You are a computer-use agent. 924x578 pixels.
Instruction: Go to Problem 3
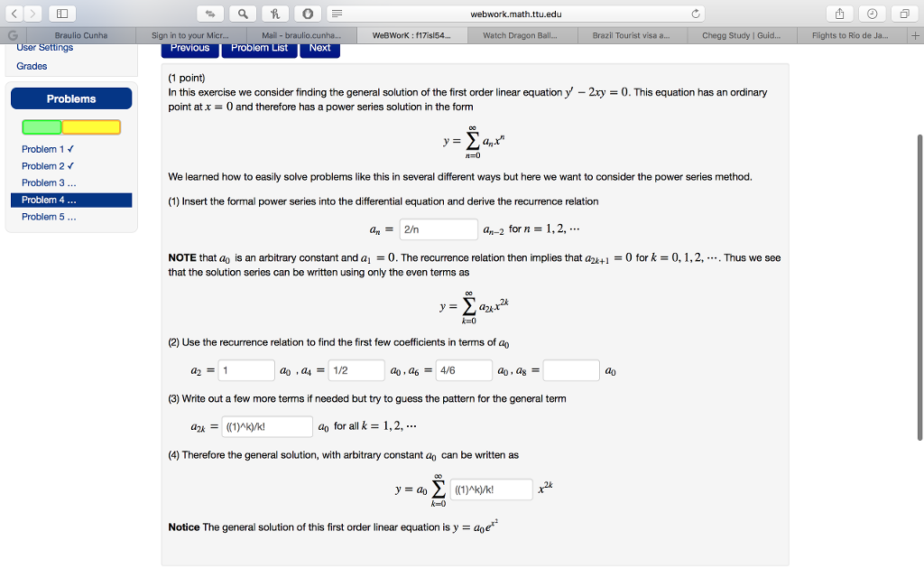49,182
